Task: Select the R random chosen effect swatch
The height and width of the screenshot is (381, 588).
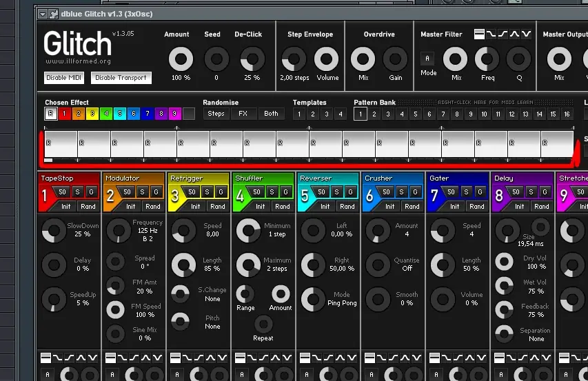Action: [x=50, y=114]
